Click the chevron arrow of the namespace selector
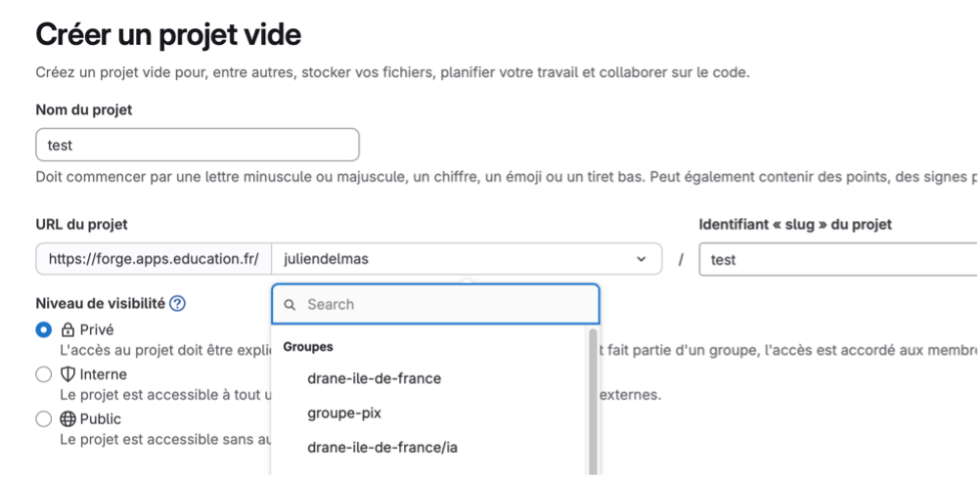The width and height of the screenshot is (980, 477). tap(641, 259)
